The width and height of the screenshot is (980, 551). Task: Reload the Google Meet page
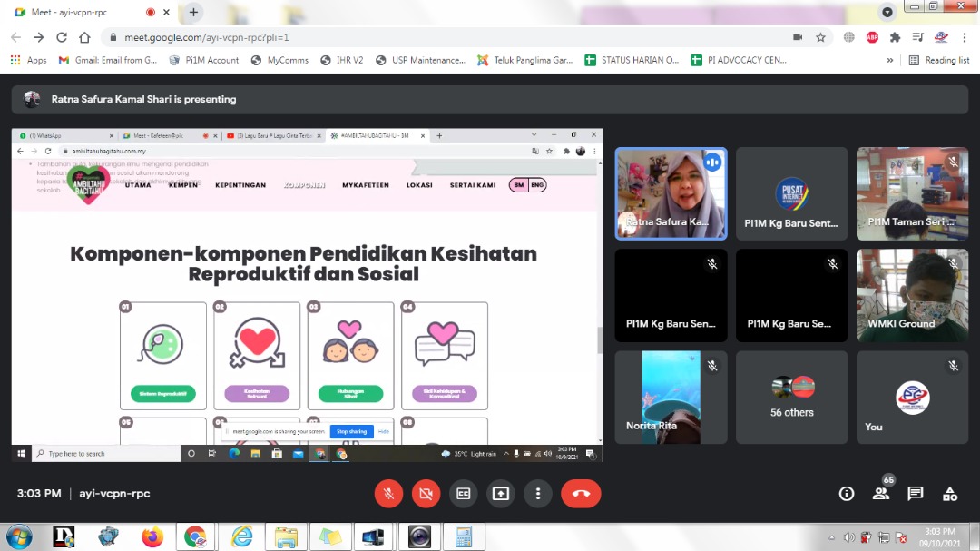point(62,37)
